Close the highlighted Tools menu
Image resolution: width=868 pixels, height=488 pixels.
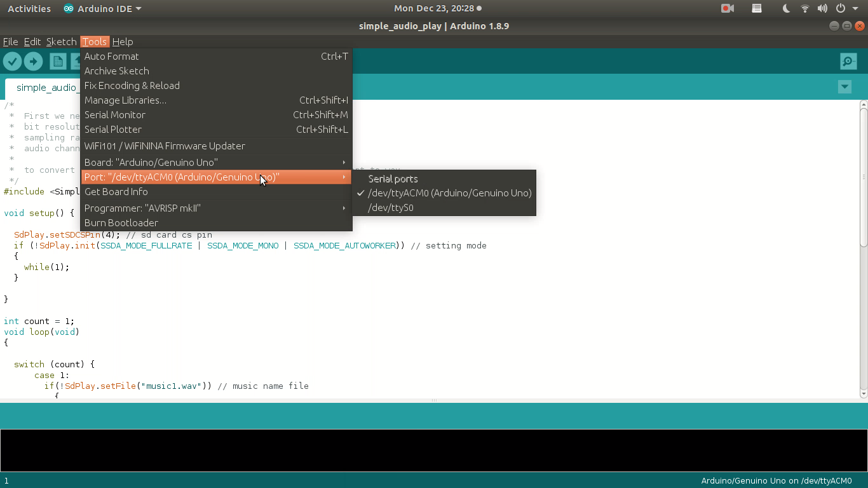95,41
